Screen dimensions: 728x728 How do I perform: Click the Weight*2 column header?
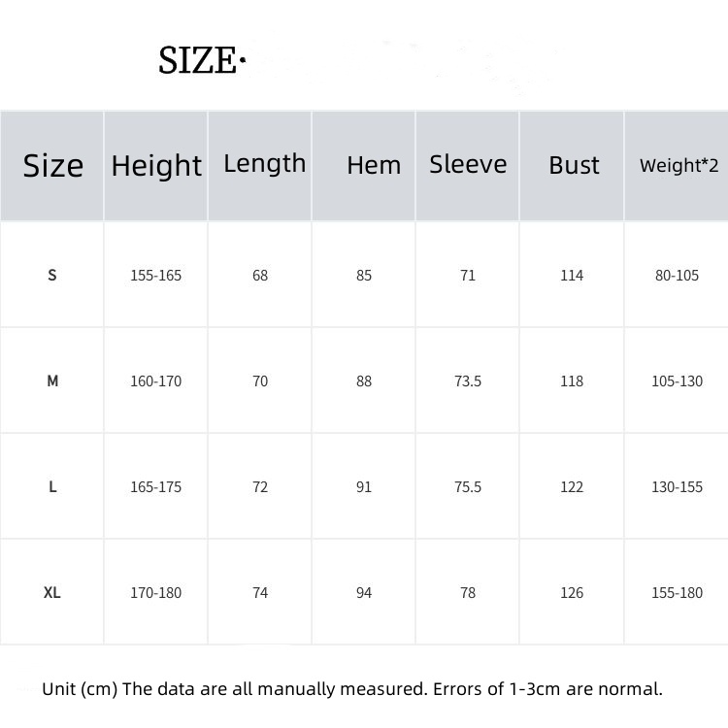pyautogui.click(x=678, y=165)
